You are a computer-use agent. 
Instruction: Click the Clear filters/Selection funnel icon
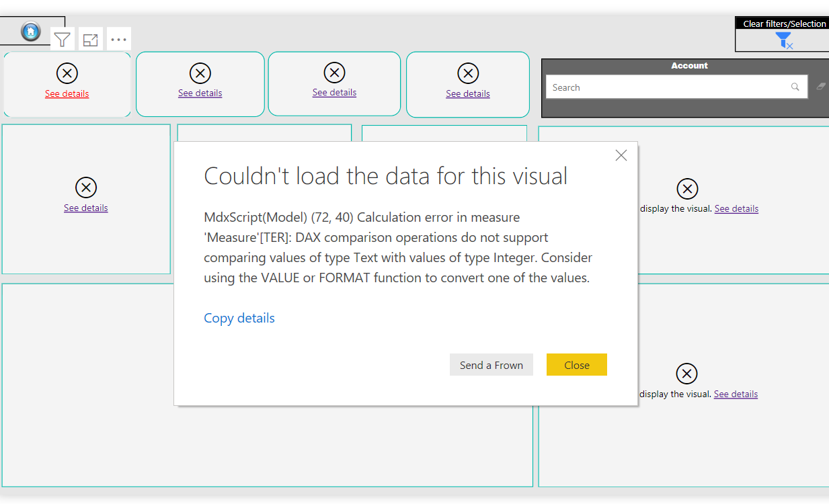point(784,40)
